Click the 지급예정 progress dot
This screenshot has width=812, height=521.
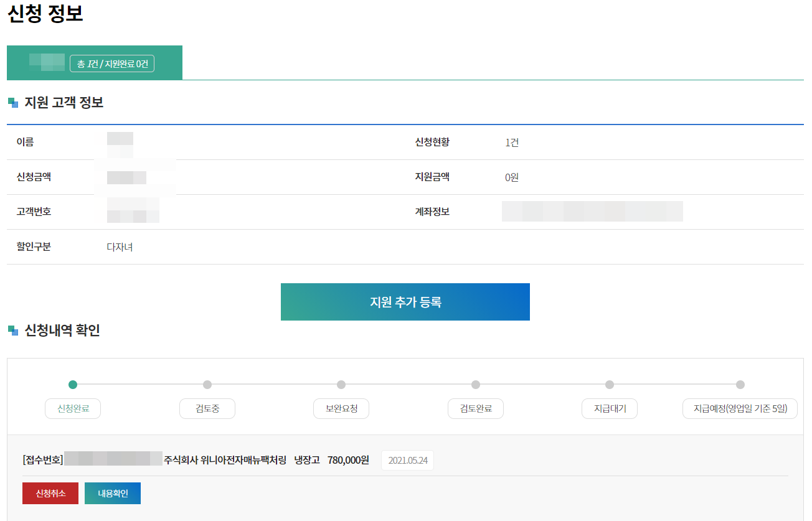pos(740,385)
